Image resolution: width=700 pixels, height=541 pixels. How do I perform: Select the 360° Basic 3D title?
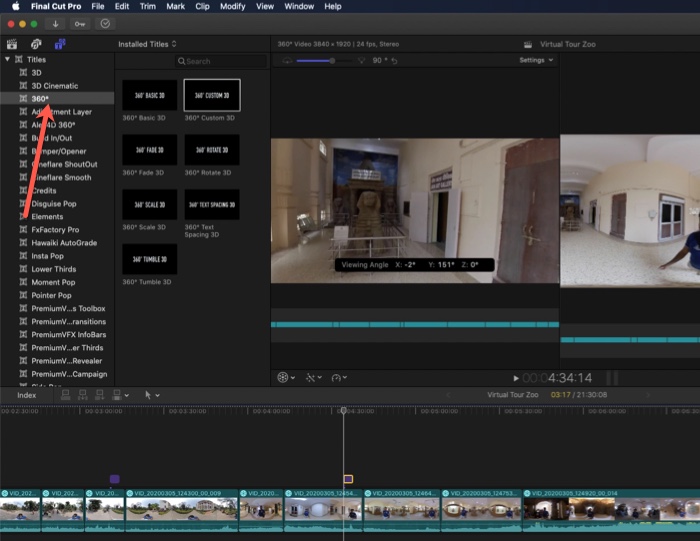(150, 95)
